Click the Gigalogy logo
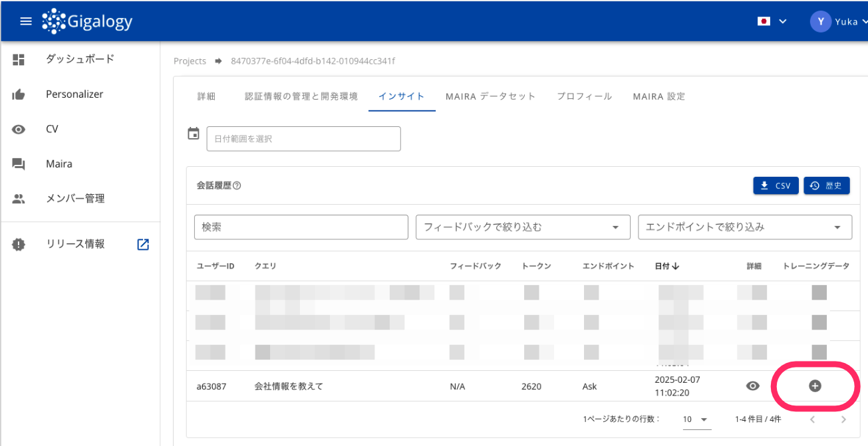The width and height of the screenshot is (868, 446). (x=87, y=21)
